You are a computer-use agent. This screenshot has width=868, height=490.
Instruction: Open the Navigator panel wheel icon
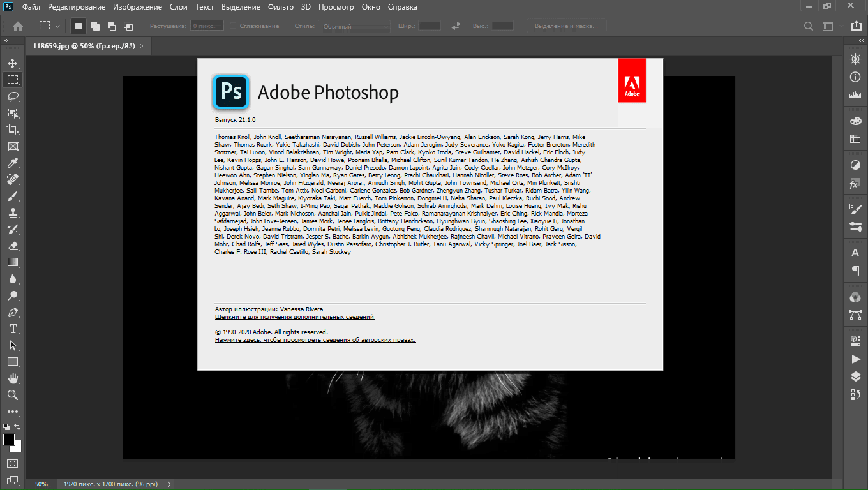[x=856, y=59]
